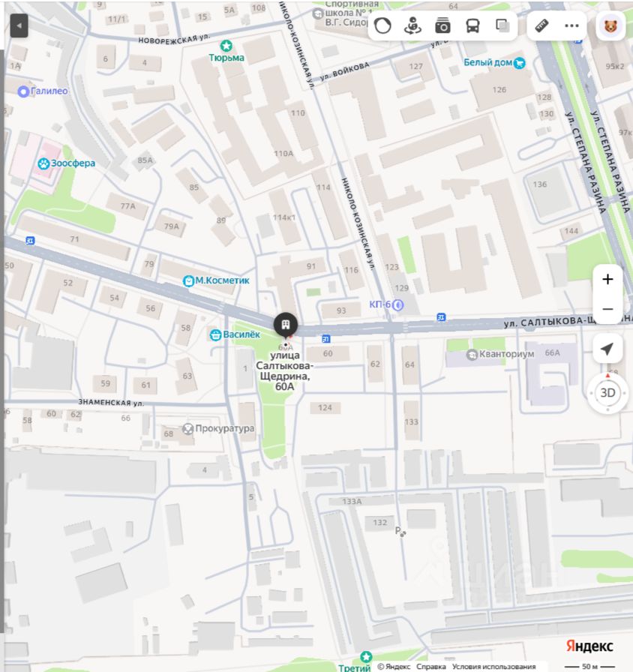Image resolution: width=633 pixels, height=672 pixels.
Task: Click the Справка help link
Action: point(430,667)
